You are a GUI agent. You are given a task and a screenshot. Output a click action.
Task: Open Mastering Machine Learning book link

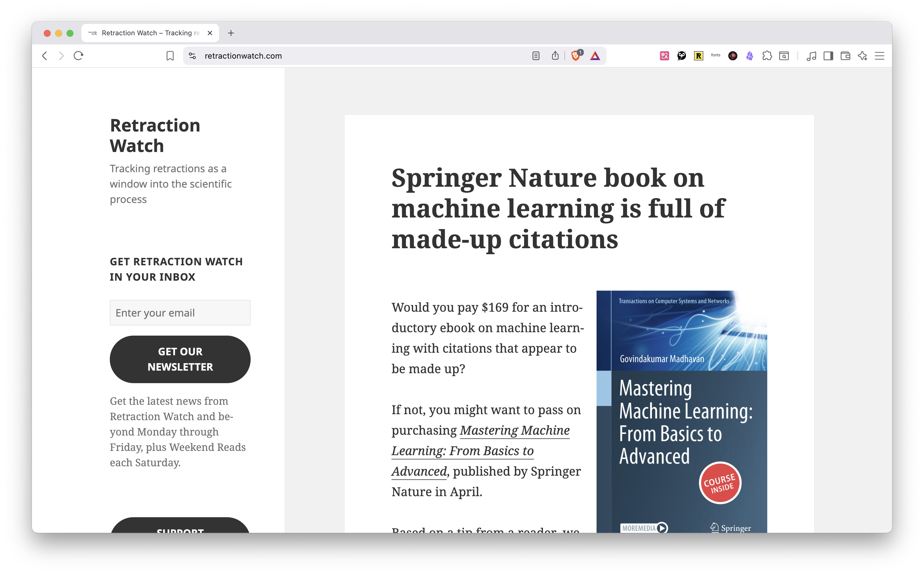514,430
